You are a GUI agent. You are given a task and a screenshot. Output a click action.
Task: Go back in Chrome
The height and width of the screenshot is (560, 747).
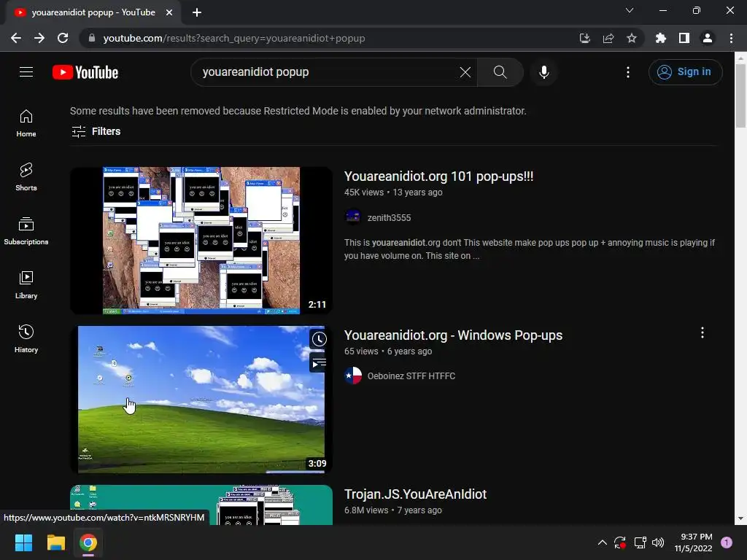point(16,38)
